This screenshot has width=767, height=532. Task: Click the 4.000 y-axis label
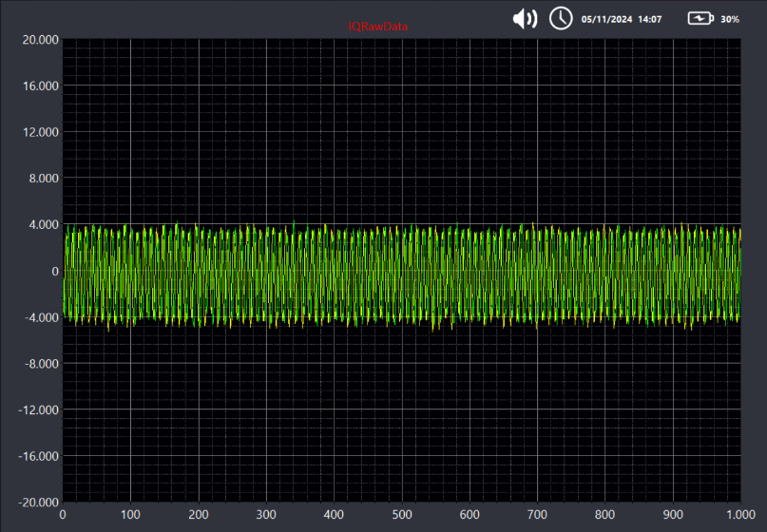pyautogui.click(x=44, y=225)
